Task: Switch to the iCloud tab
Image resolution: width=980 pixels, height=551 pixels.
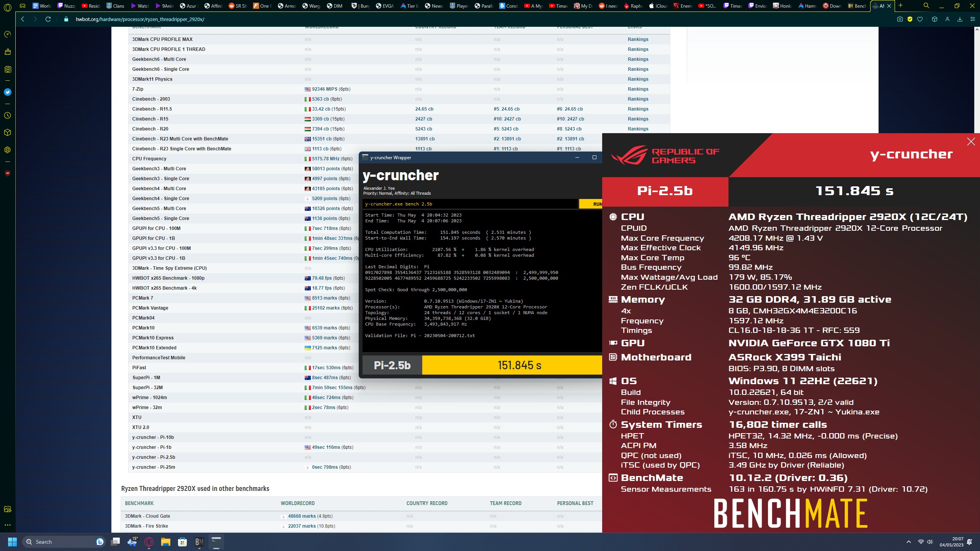Action: (x=658, y=6)
